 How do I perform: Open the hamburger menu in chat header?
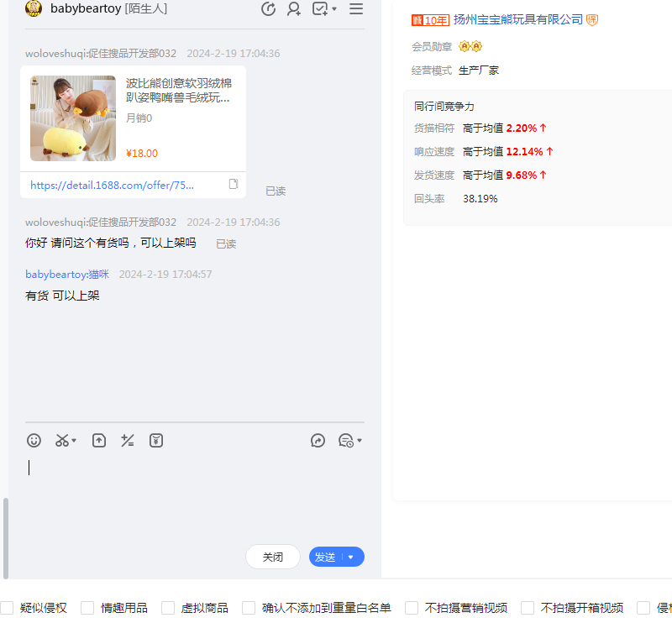pyautogui.click(x=356, y=8)
